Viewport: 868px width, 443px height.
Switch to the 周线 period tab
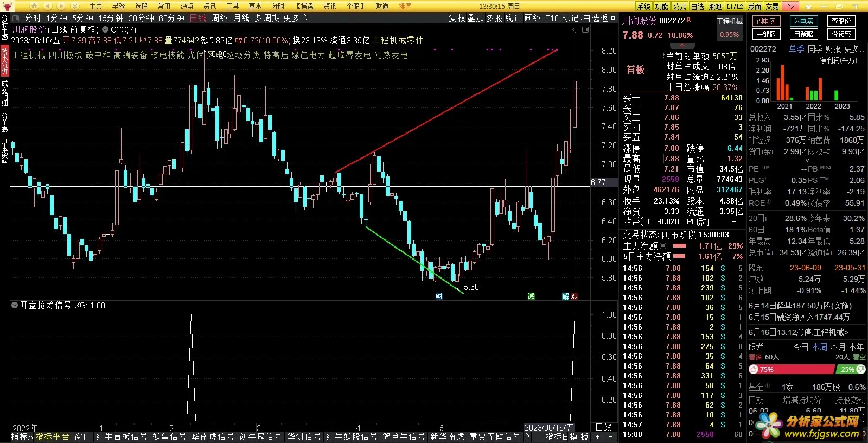219,18
